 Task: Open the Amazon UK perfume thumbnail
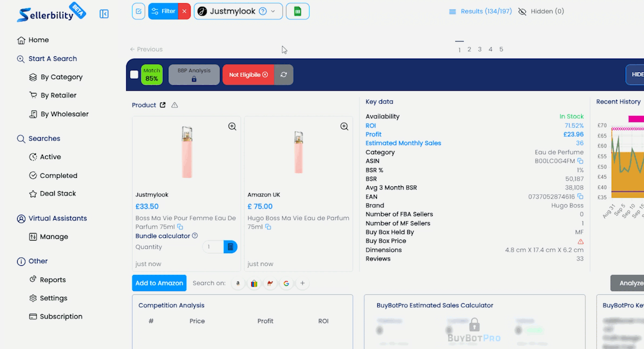[x=298, y=152]
